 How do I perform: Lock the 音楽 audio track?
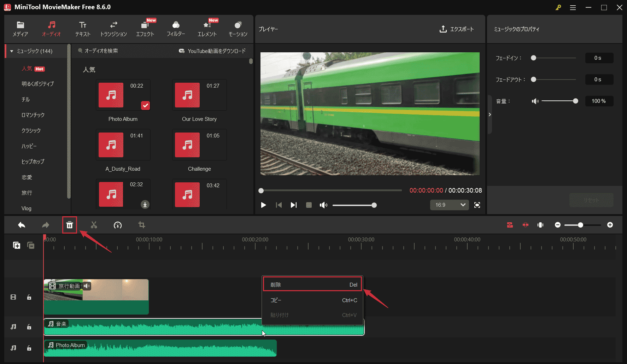29,327
